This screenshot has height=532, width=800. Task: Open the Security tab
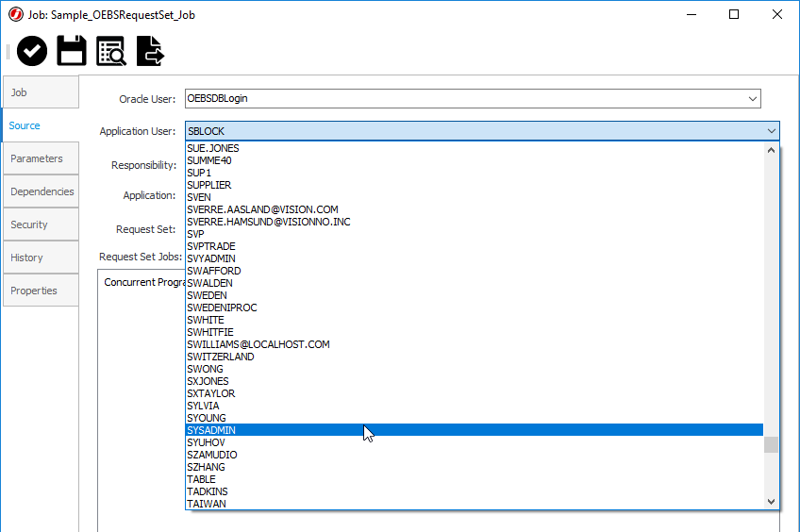[x=41, y=224]
